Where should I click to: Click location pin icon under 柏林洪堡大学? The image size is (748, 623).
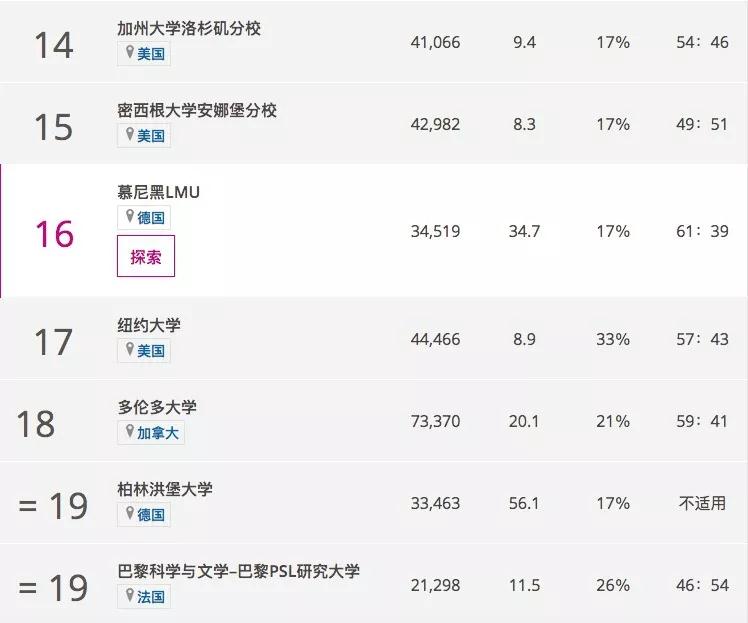point(129,514)
